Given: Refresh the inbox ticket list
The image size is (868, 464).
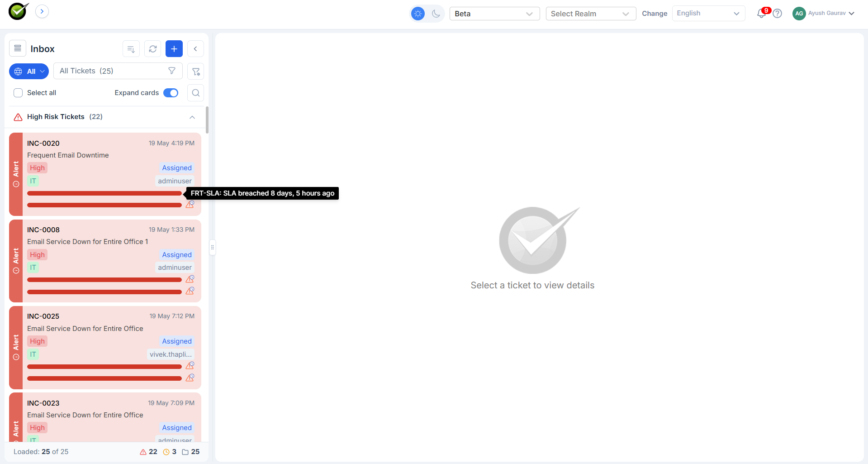Looking at the screenshot, I should click(x=153, y=49).
